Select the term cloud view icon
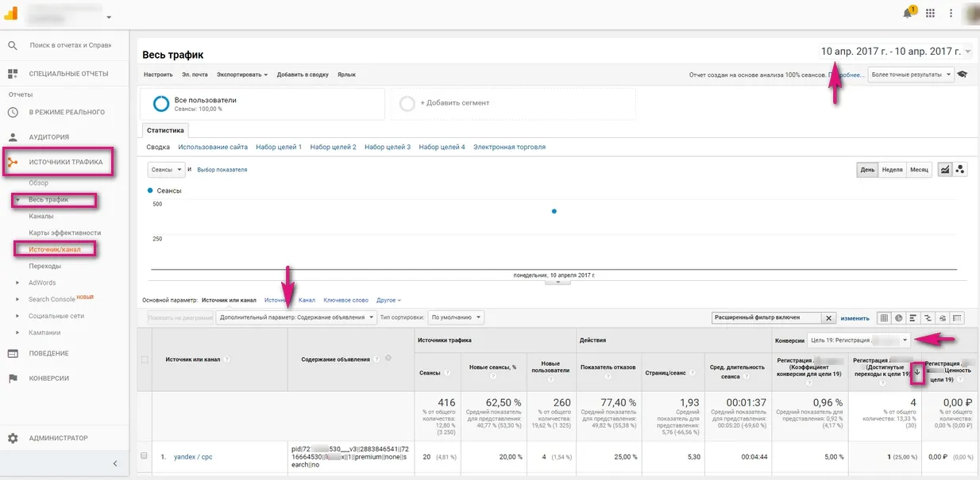Image resolution: width=980 pixels, height=480 pixels. (x=943, y=318)
